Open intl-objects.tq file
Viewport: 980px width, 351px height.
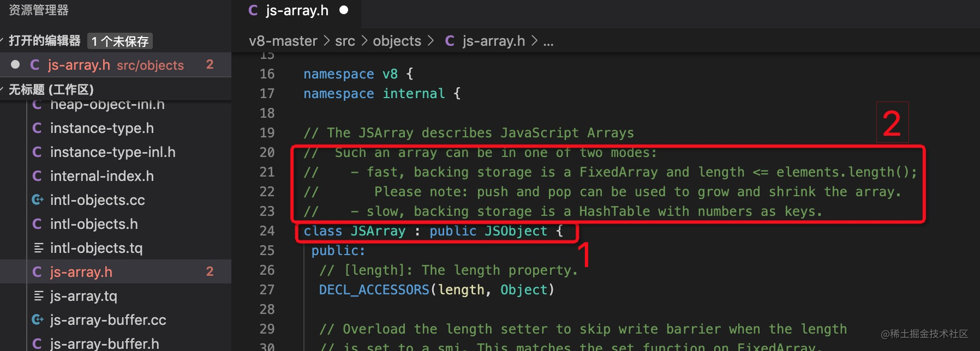click(97, 248)
